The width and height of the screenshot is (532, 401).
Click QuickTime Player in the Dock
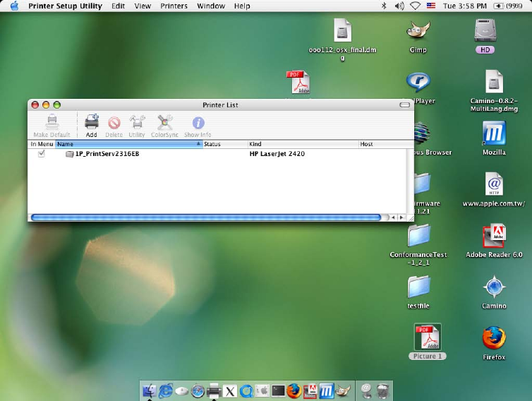(x=246, y=392)
